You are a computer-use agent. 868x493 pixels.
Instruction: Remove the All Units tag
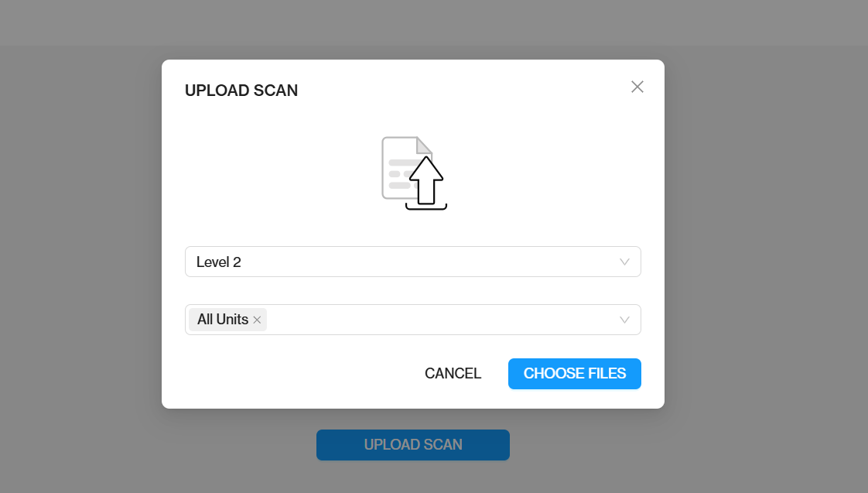[x=257, y=320]
